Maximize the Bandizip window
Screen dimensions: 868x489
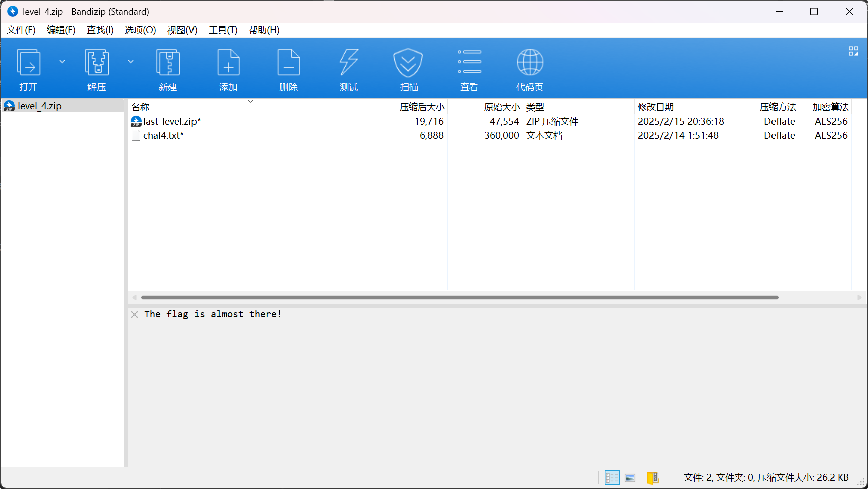pyautogui.click(x=814, y=11)
